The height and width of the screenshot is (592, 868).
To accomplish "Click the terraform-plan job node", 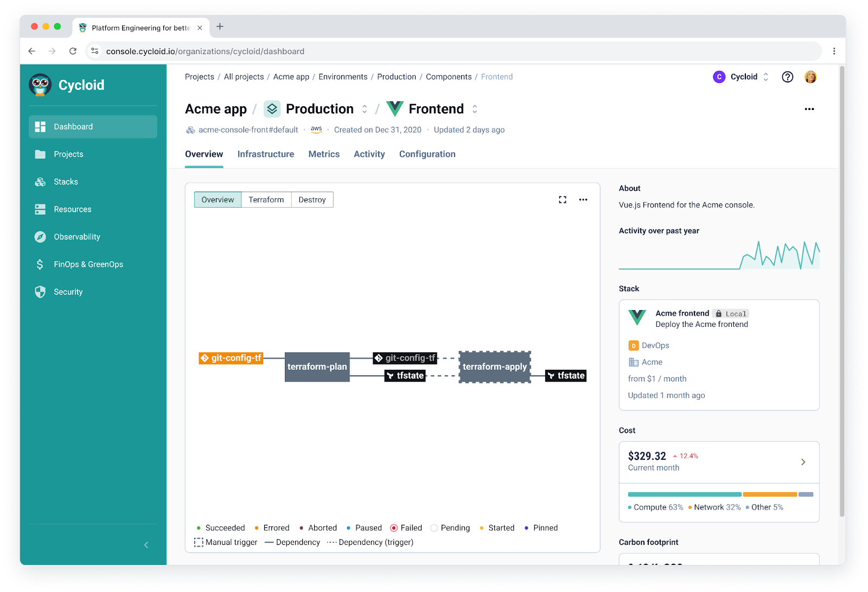I will (317, 366).
